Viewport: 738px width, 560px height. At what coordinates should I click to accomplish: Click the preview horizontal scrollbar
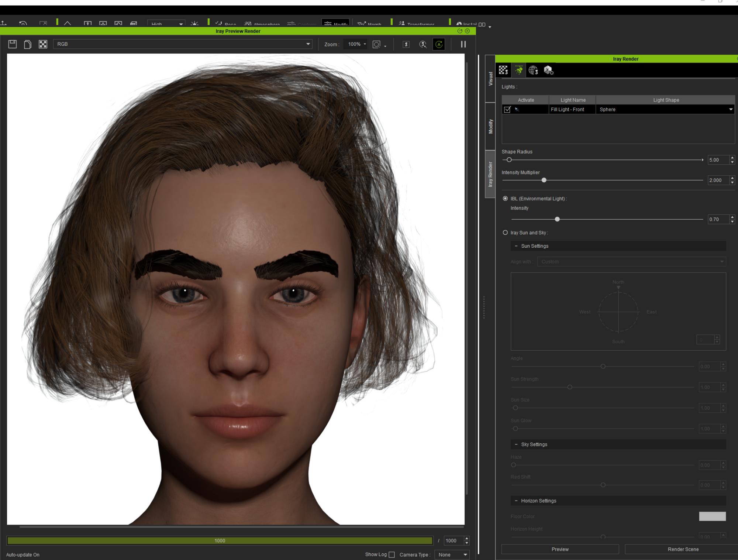(x=242, y=527)
